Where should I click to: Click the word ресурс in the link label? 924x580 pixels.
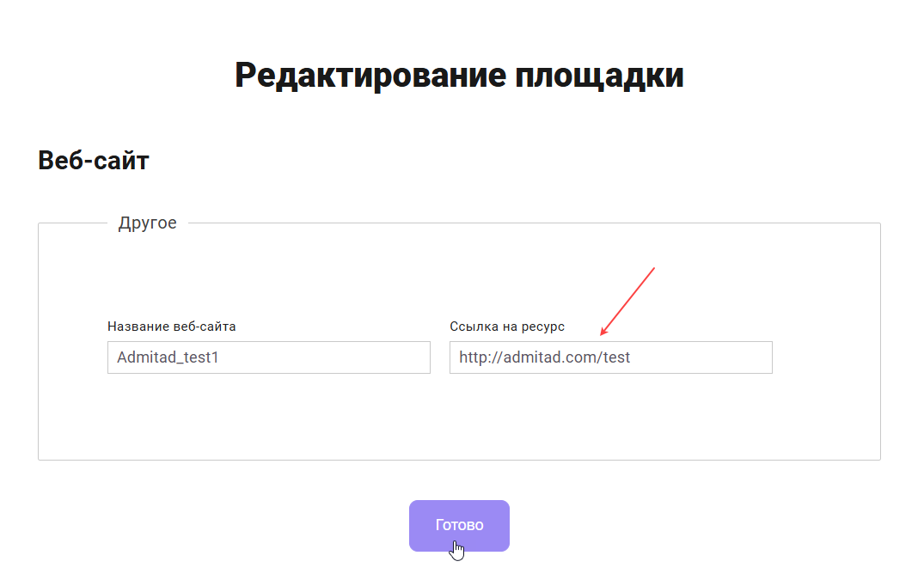click(x=542, y=327)
